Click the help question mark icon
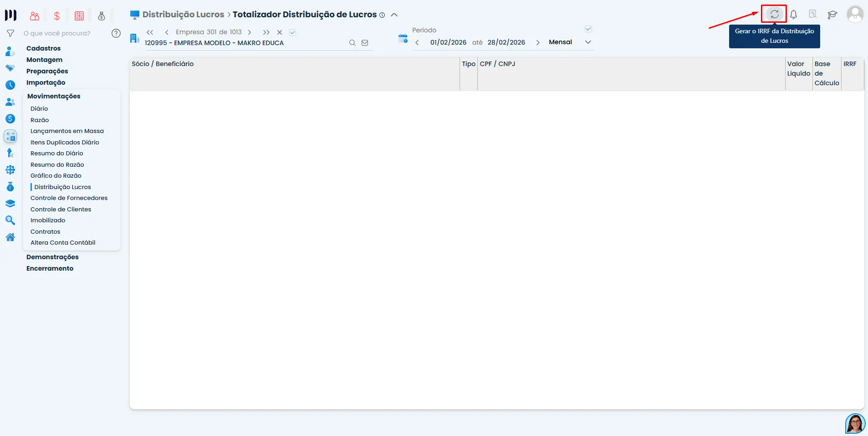Viewport: 868px width, 436px height. click(116, 33)
